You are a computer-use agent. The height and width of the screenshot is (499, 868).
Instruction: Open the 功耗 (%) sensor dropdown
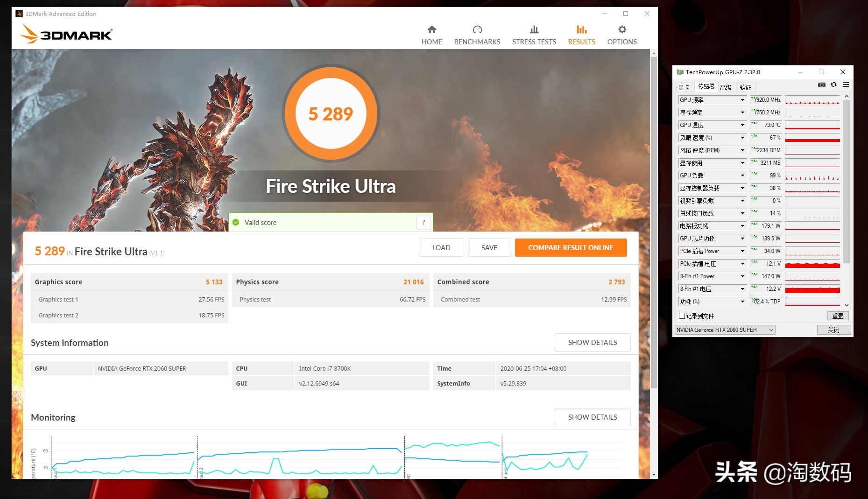pos(742,302)
